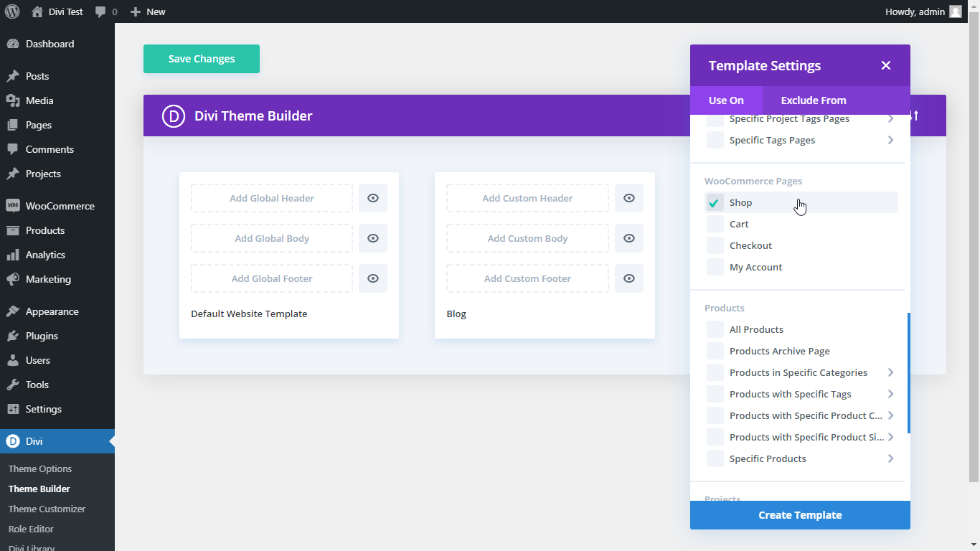Go to Posts in sidebar
The image size is (980, 551).
coord(57,76)
